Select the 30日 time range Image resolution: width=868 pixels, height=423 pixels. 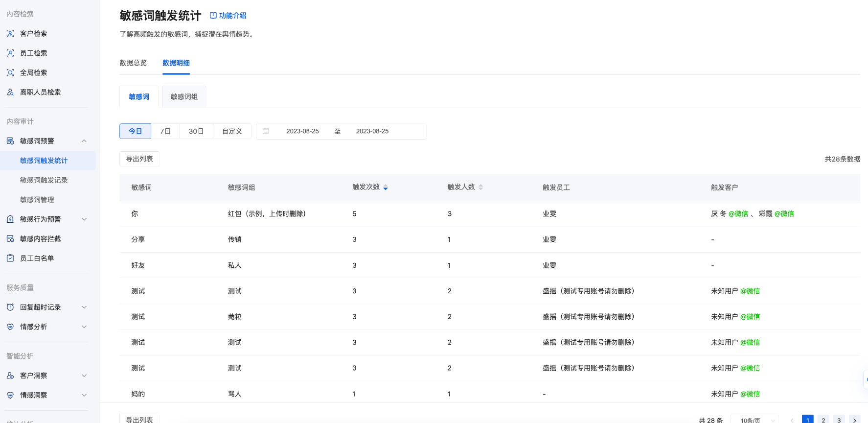coord(196,131)
